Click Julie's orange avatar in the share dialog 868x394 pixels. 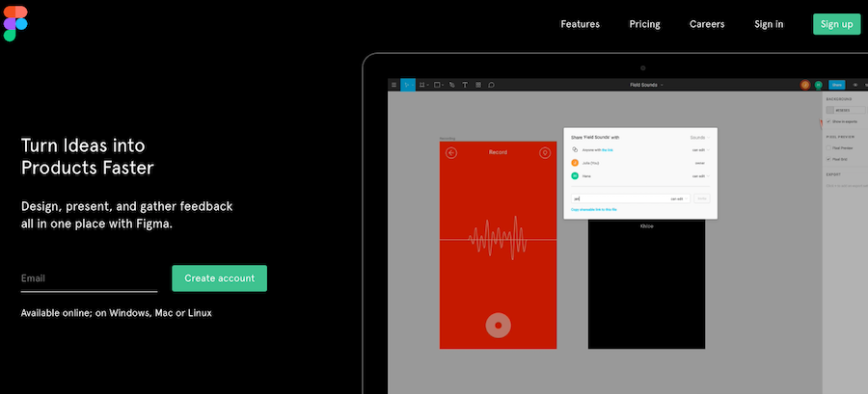coord(575,163)
